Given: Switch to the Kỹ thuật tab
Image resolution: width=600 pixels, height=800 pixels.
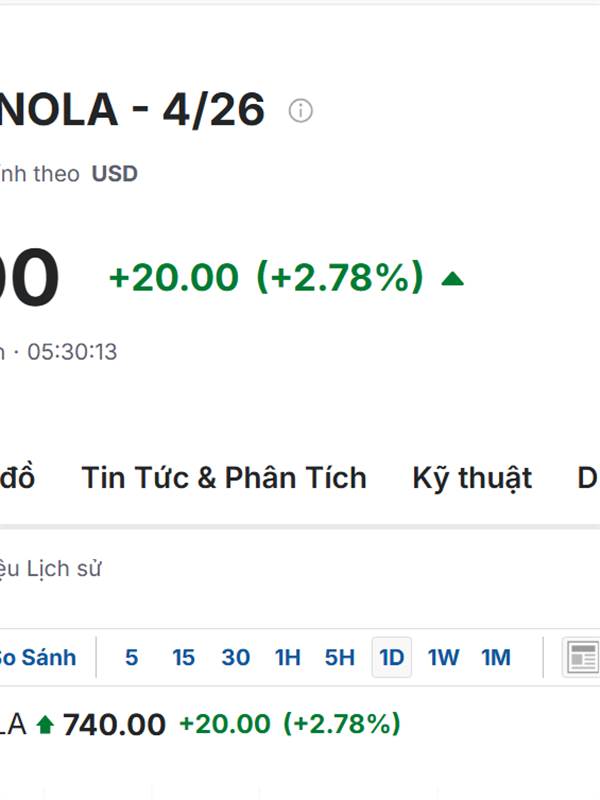Looking at the screenshot, I should point(472,478).
